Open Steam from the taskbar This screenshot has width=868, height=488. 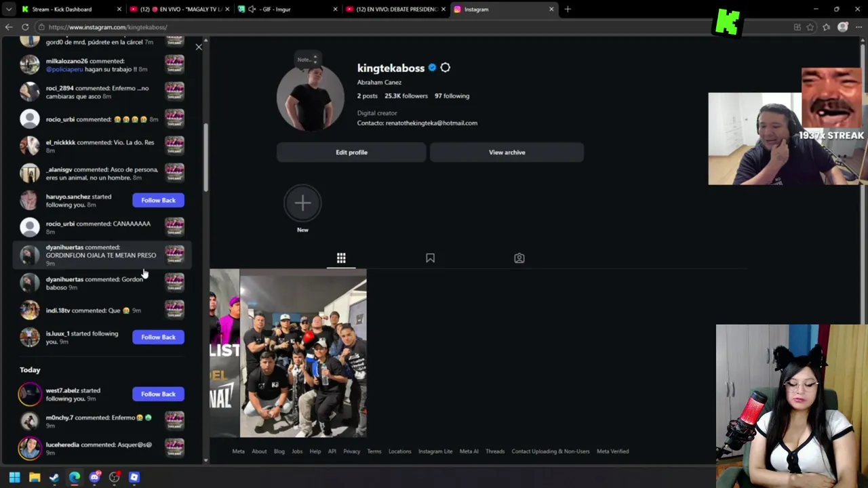(x=54, y=477)
